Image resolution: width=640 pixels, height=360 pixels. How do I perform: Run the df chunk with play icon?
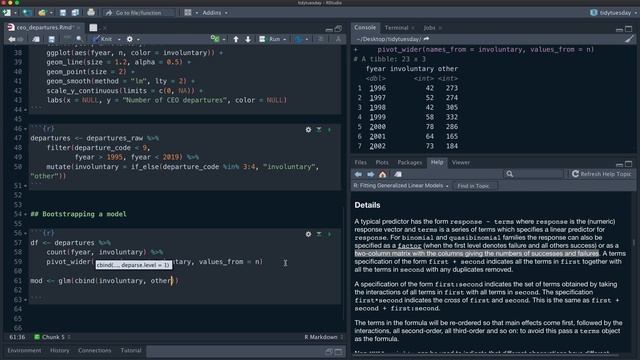pyautogui.click(x=329, y=234)
